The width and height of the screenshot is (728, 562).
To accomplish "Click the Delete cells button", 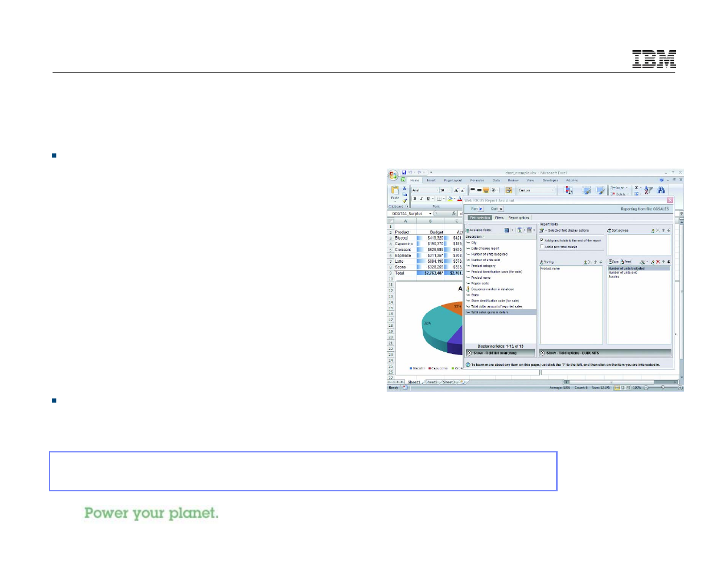I will (x=620, y=194).
